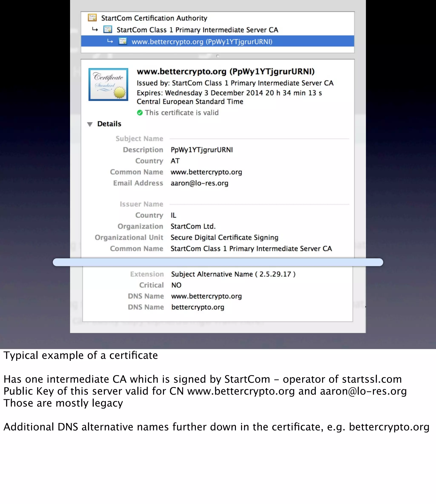The height and width of the screenshot is (504, 436).
Task: Click the StartCom Certification Authority root certificate icon
Action: pos(92,18)
